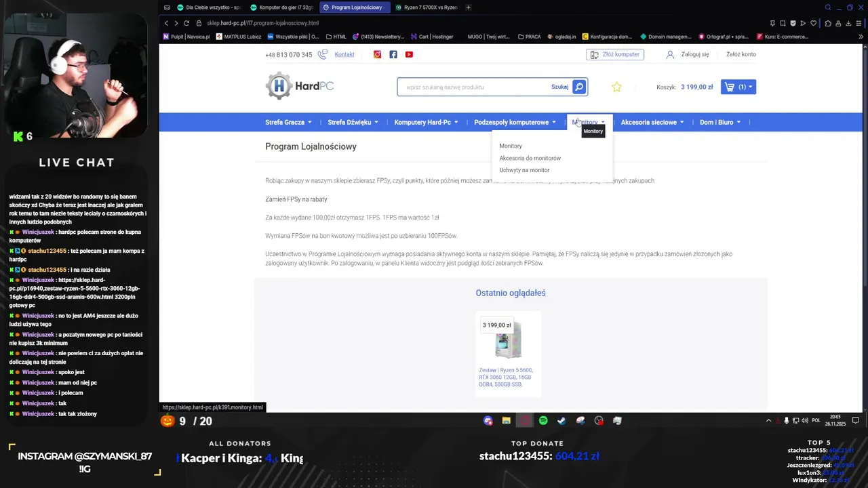
Task: Select Monitory in the open submenu
Action: pyautogui.click(x=511, y=146)
